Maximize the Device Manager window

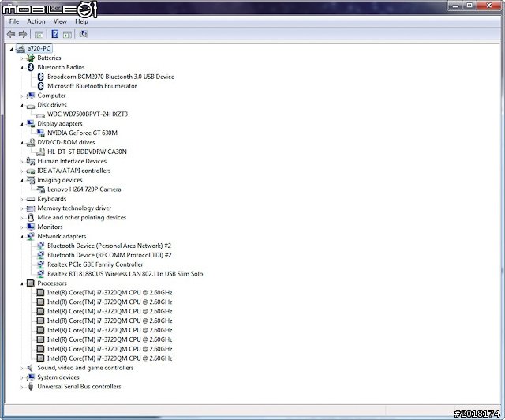pos(469,6)
